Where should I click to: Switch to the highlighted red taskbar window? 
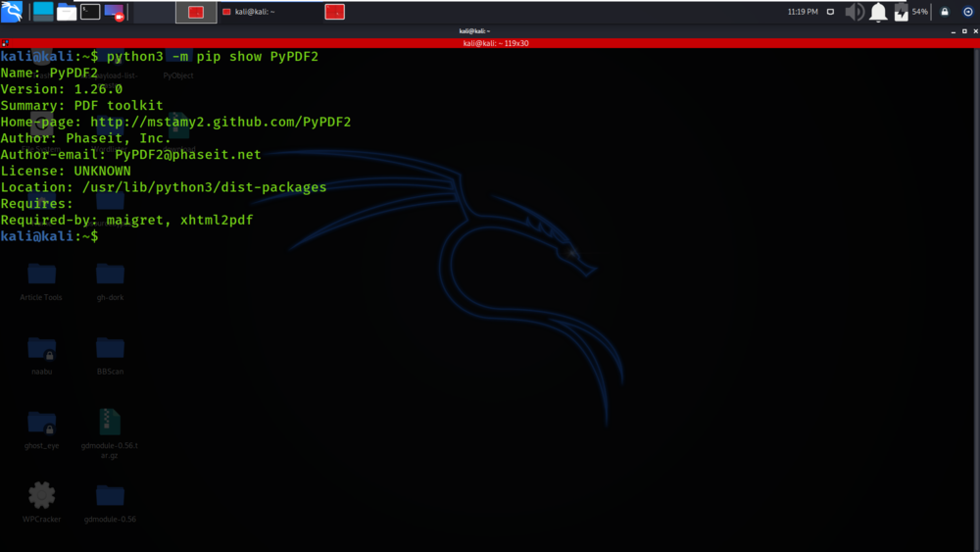point(196,12)
